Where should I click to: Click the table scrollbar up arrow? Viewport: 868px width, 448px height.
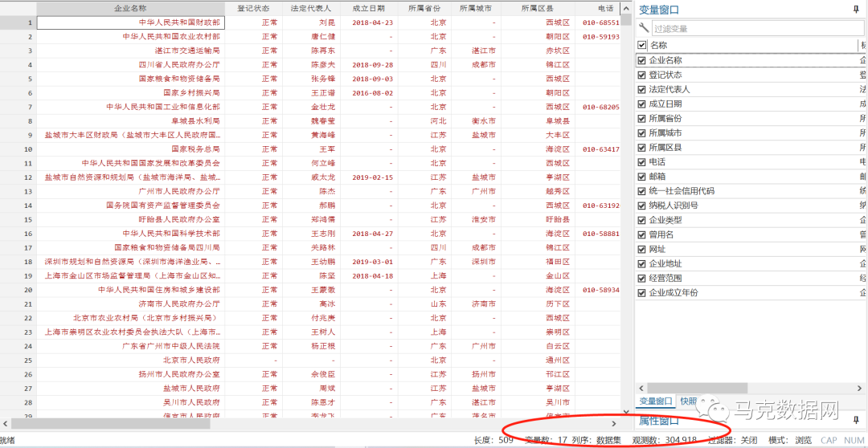click(x=626, y=8)
